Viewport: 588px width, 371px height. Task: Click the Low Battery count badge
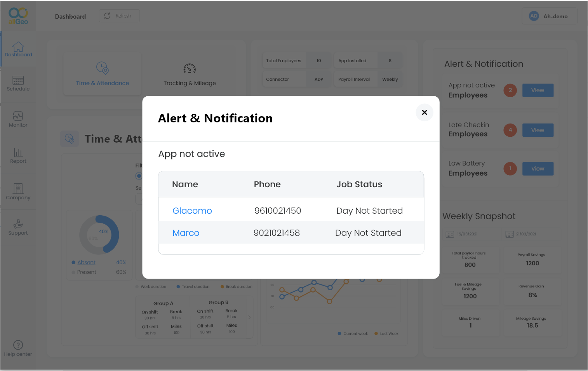510,169
